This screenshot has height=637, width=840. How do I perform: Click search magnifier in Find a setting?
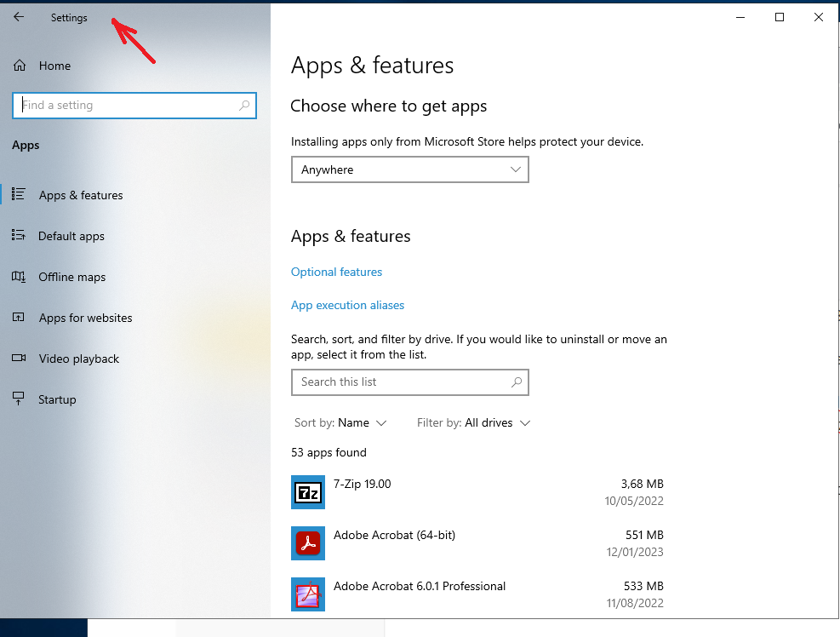[x=244, y=106]
